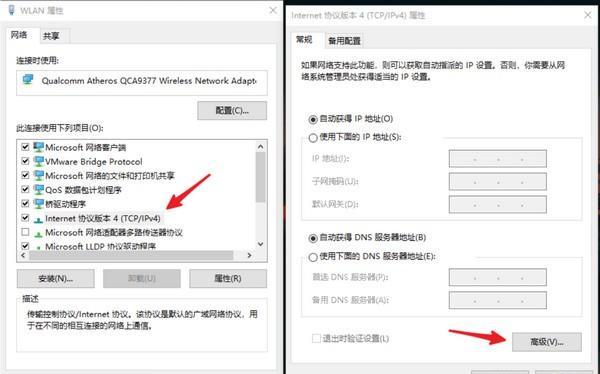Click the 卸载(U) button
Image resolution: width=600 pixels, height=374 pixels.
pyautogui.click(x=142, y=278)
